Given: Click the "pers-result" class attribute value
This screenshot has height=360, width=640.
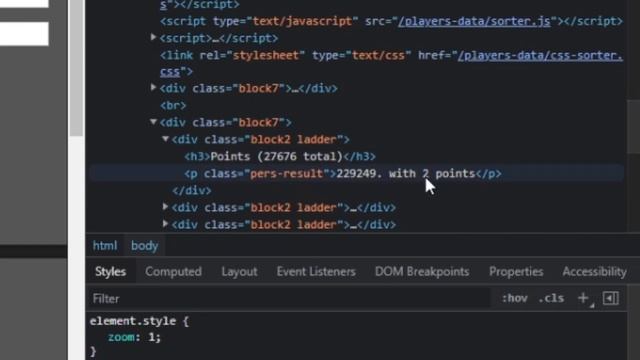Looking at the screenshot, I should [x=287, y=173].
